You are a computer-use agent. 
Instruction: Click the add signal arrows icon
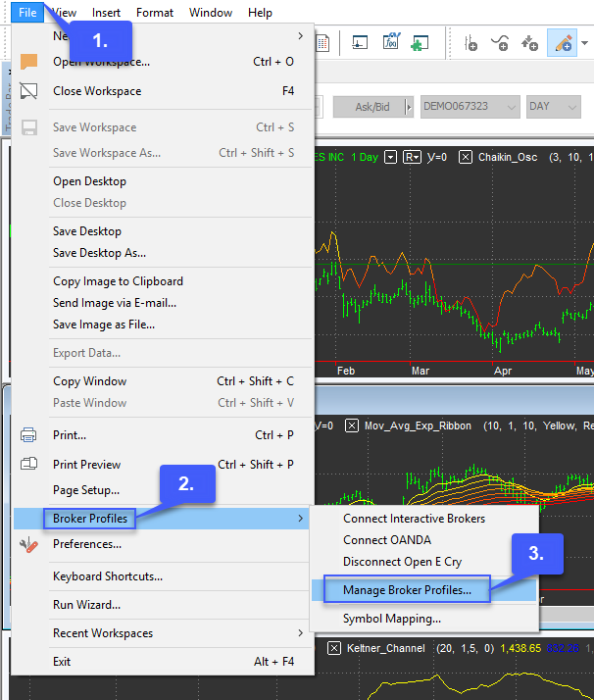point(529,43)
